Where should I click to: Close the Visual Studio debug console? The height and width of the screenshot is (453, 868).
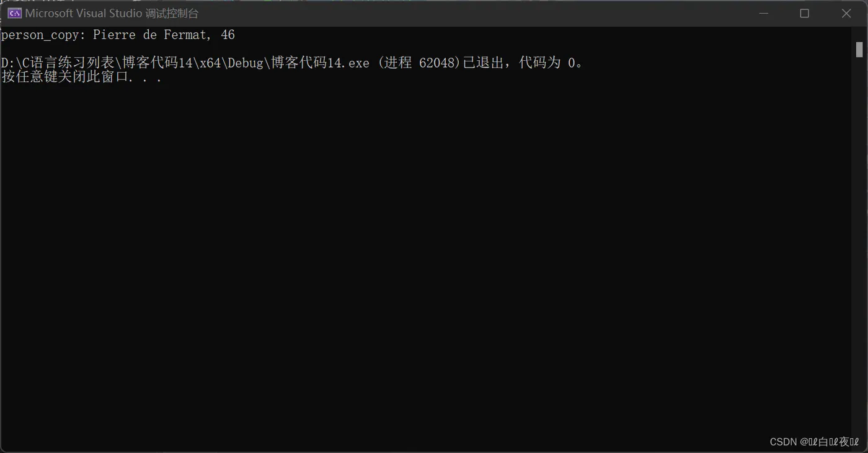[846, 13]
